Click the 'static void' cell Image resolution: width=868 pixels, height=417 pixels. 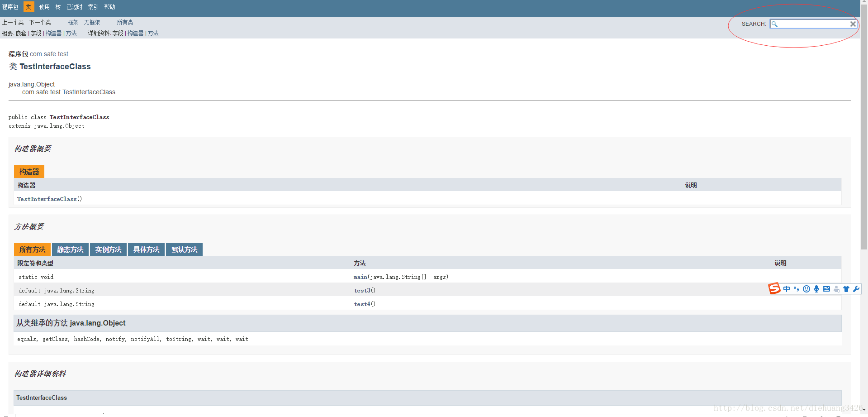tap(36, 277)
